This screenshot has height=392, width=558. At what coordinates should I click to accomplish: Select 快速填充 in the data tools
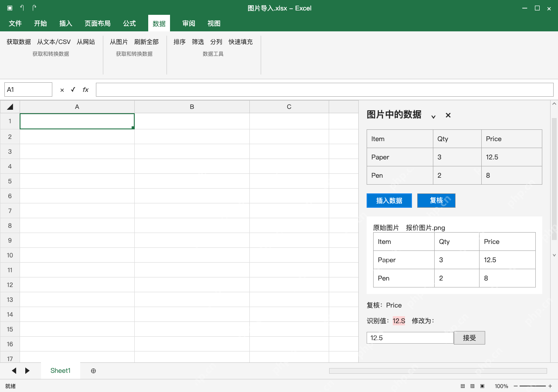(241, 42)
